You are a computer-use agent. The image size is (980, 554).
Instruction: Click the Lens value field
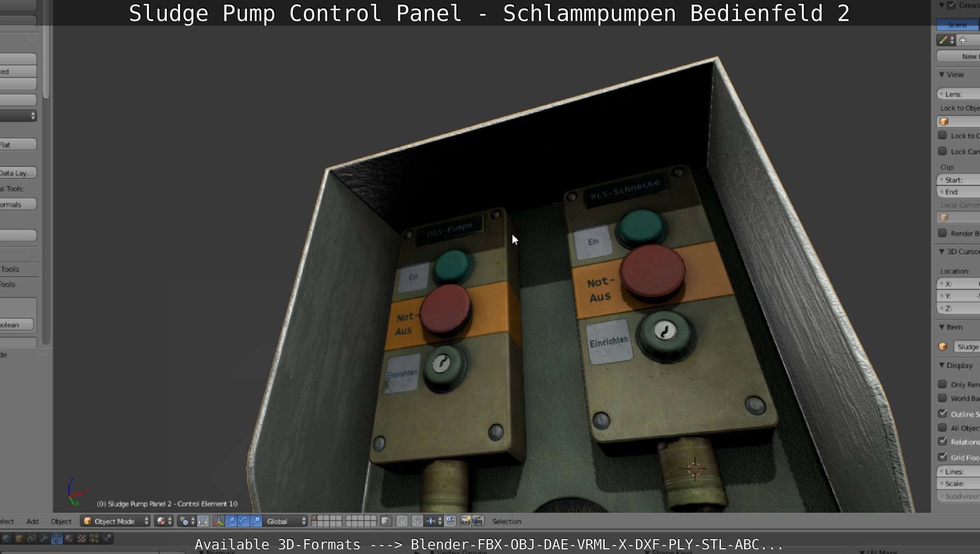(x=958, y=94)
